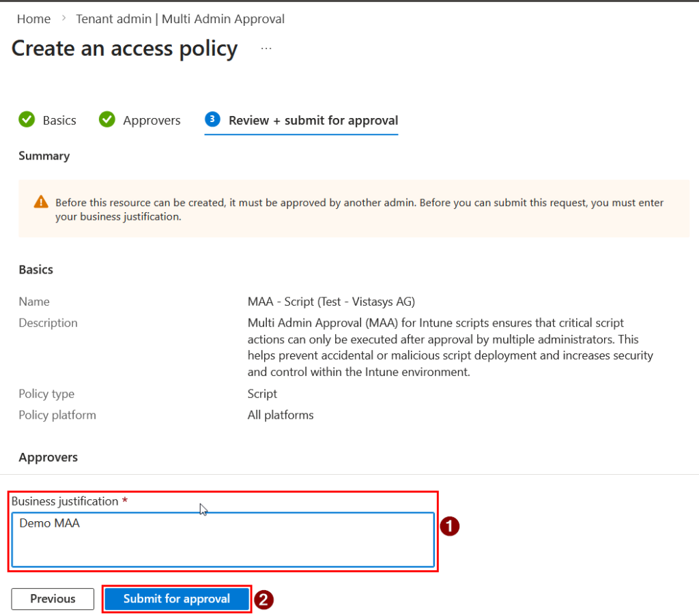Click the policy name value MAA - Script
This screenshot has width=699, height=616.
331,302
